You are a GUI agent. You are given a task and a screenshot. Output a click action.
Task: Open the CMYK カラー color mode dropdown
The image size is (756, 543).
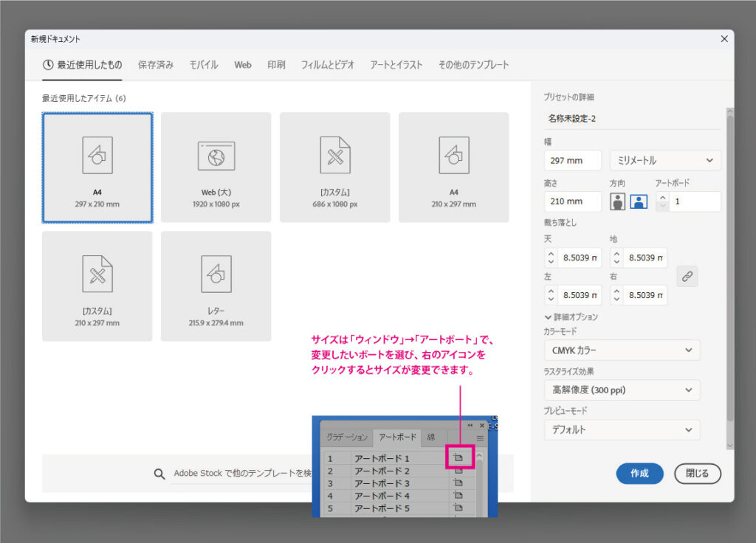tap(622, 350)
